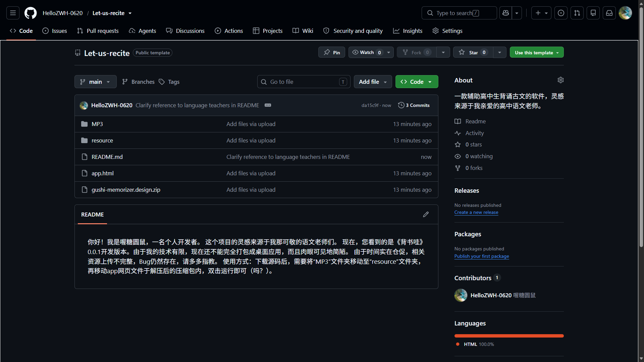
Task: Open the Insights tab
Action: [408, 31]
